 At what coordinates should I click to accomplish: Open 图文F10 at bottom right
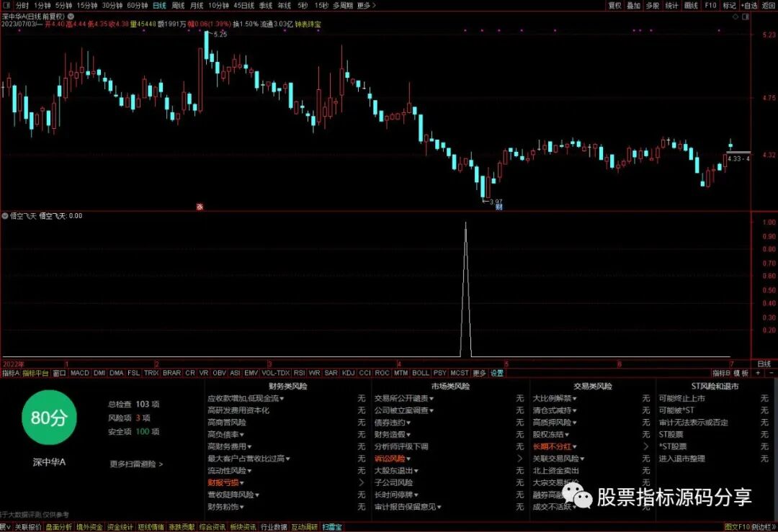737,527
